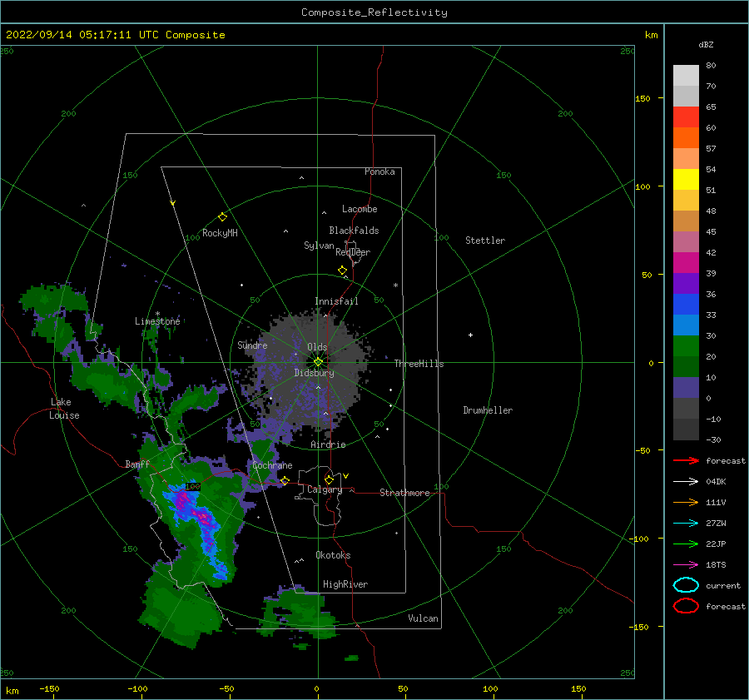Click the HighRiver label
This screenshot has width=749, height=700.
click(345, 584)
